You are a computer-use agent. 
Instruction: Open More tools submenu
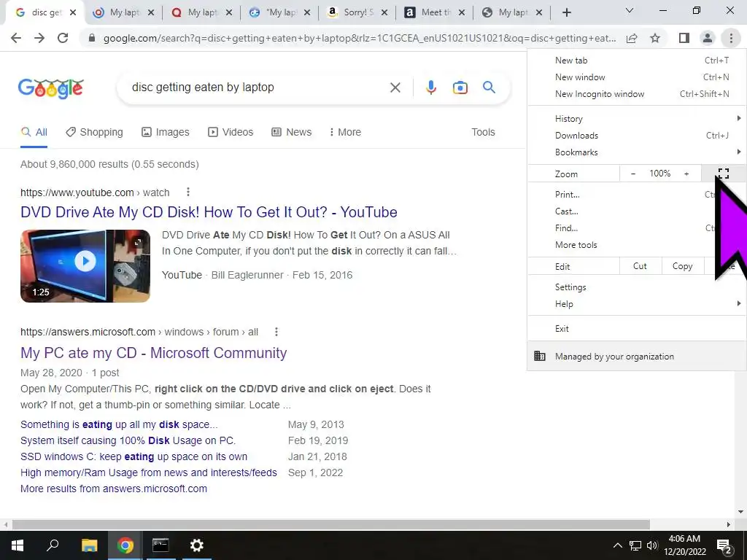(x=637, y=245)
